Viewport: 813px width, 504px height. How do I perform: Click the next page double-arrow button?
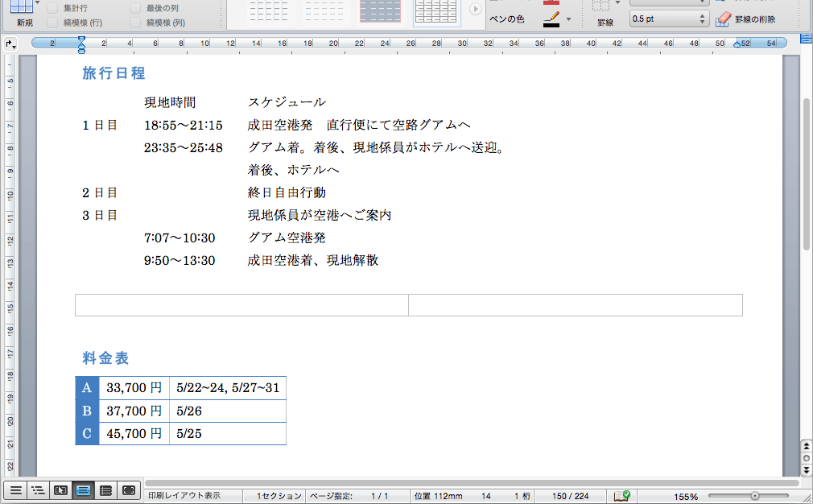[x=807, y=469]
